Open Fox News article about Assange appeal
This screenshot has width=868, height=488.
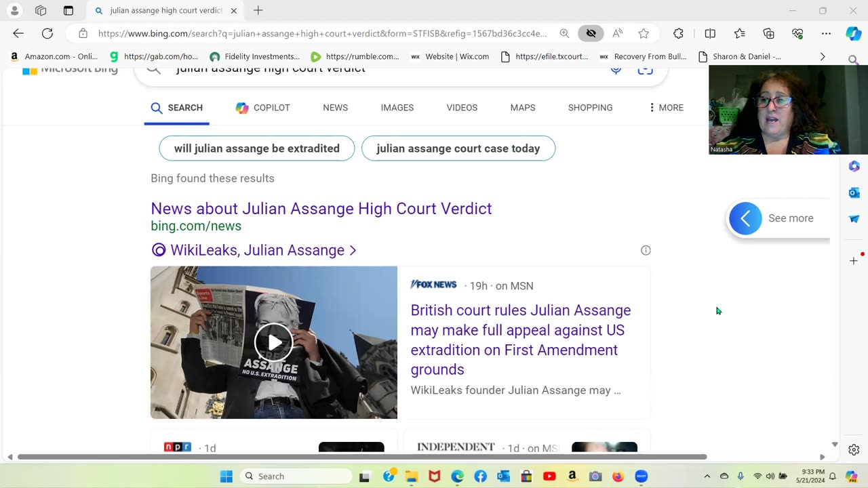click(520, 340)
